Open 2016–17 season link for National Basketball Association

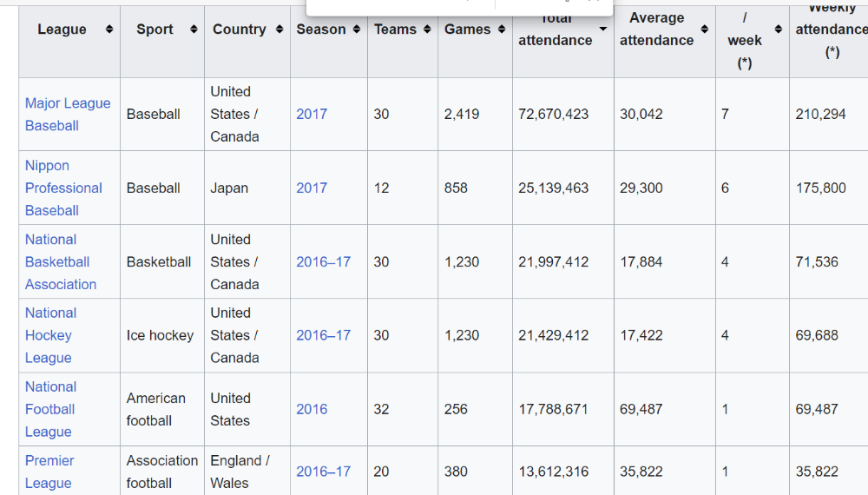(x=323, y=262)
